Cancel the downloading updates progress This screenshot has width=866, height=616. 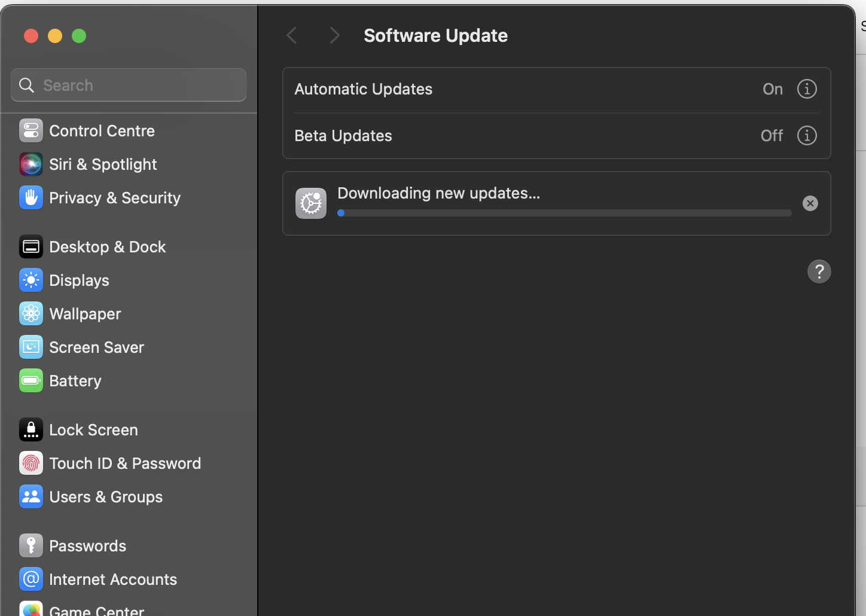[810, 203]
